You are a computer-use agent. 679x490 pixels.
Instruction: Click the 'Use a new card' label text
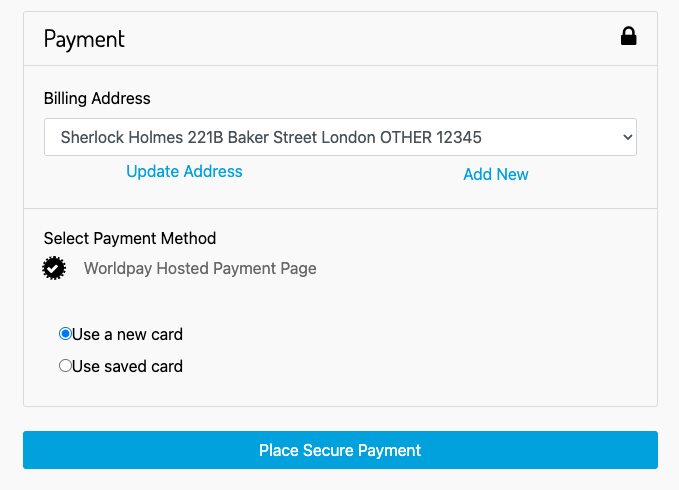127,334
